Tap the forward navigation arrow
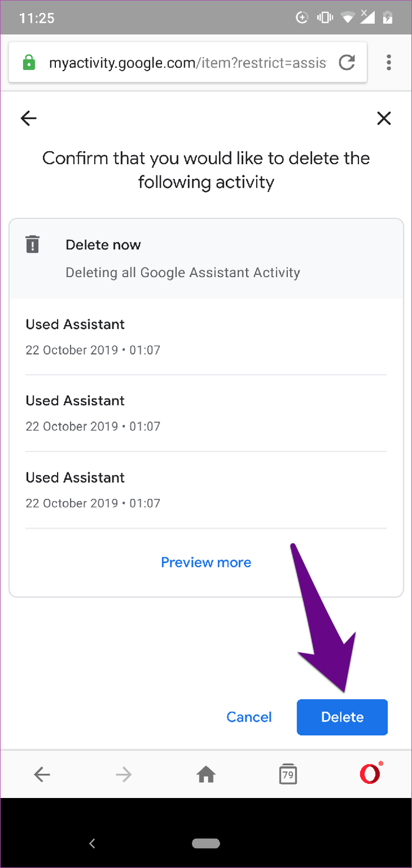The image size is (412, 868). (124, 774)
